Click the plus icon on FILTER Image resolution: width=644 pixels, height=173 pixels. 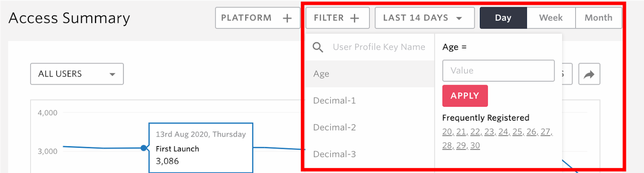(x=355, y=18)
